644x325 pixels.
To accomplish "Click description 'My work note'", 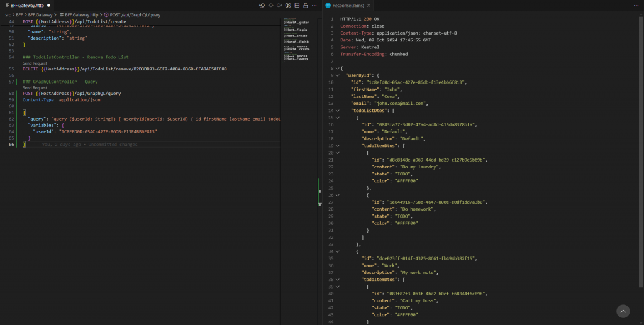I will coord(418,272).
